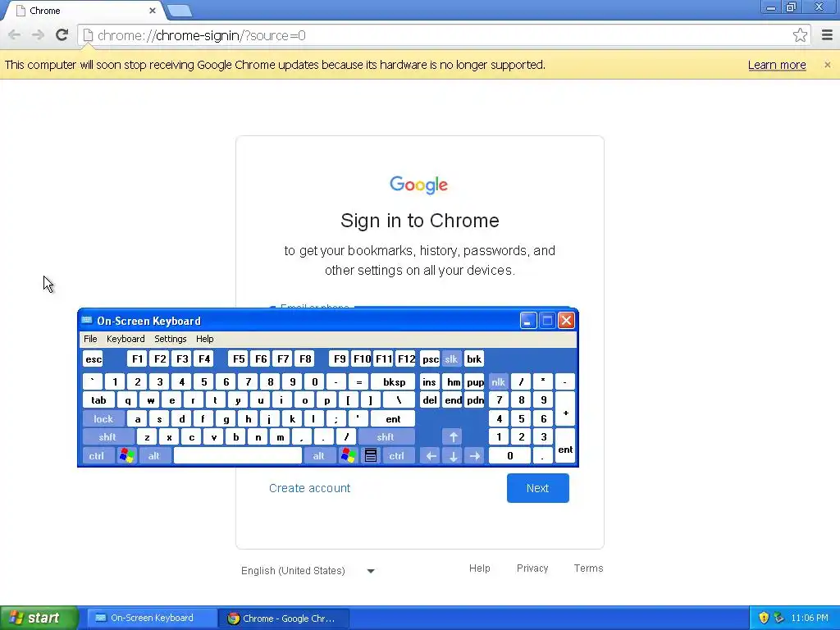This screenshot has height=630, width=840.
Task: Click Chrome's back arrow button
Action: pyautogui.click(x=15, y=35)
